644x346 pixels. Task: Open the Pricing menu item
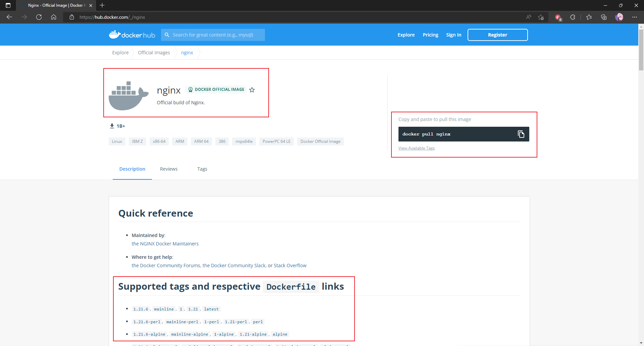click(430, 35)
